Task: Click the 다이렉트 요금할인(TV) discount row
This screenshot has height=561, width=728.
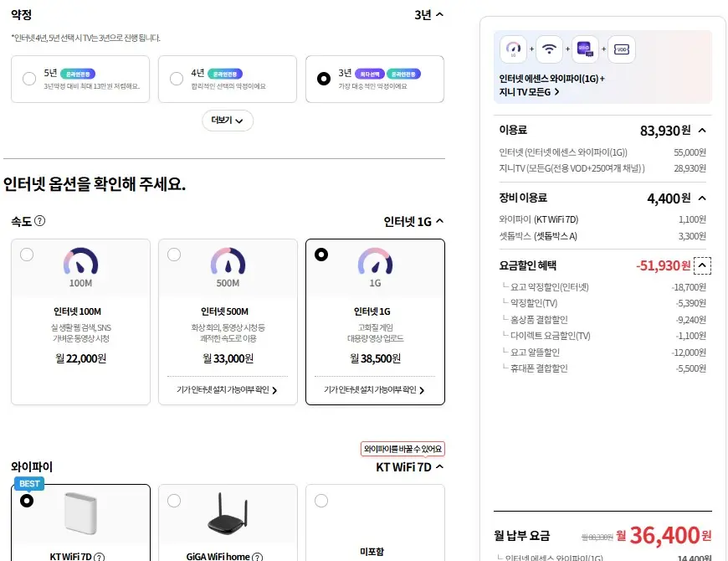Action: [602, 335]
